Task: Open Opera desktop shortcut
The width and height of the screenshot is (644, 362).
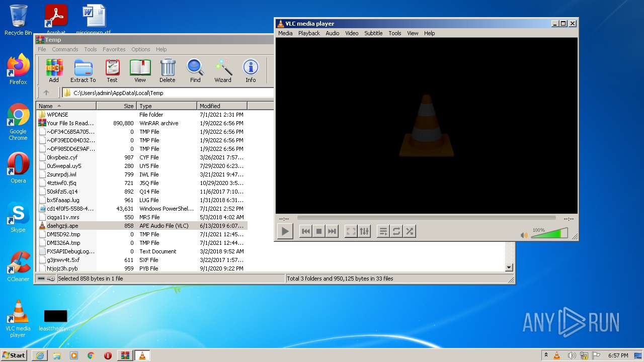Action: click(18, 168)
